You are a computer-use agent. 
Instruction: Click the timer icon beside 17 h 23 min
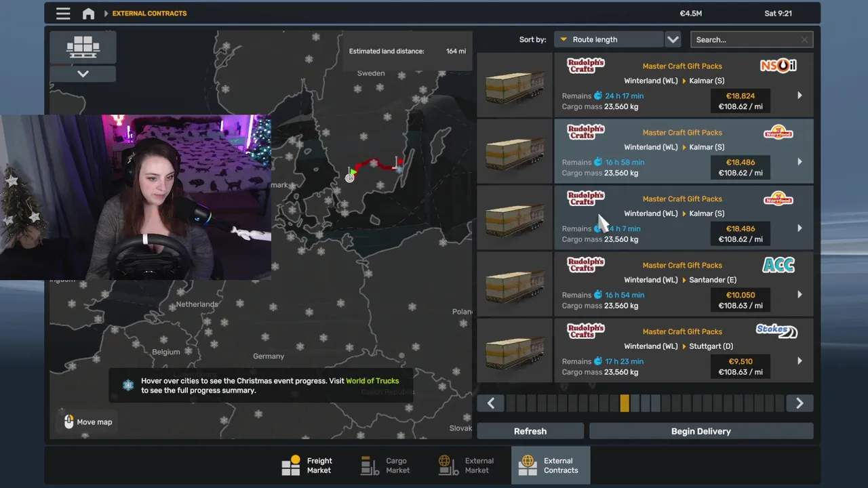pos(598,361)
